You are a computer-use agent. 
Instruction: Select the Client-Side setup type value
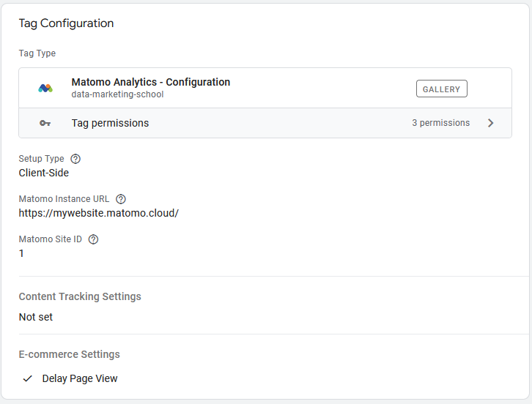tap(44, 173)
